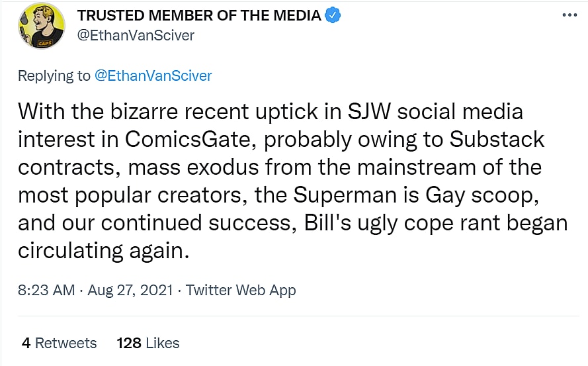Click the @EthanVanSciver mention after Replying to
This screenshot has width=588, height=366.
153,75
